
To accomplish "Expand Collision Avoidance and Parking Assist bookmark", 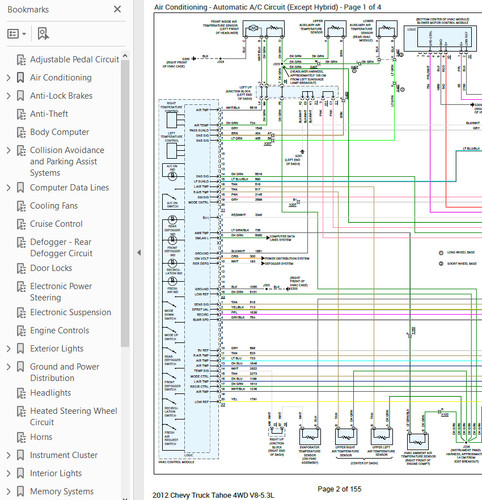I will coord(9,150).
